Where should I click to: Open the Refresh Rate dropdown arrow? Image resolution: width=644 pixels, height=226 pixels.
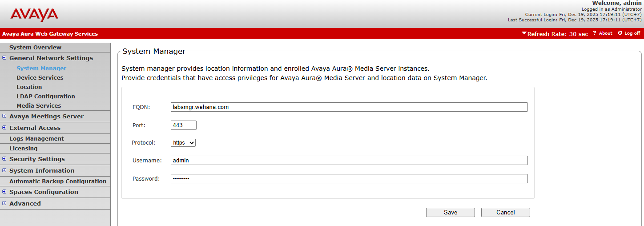click(x=524, y=33)
